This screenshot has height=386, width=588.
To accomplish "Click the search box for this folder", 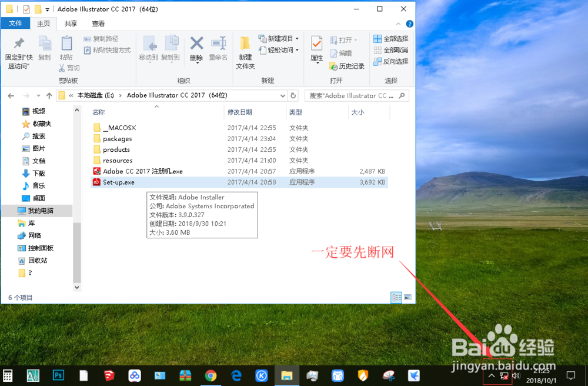I will click(x=357, y=96).
